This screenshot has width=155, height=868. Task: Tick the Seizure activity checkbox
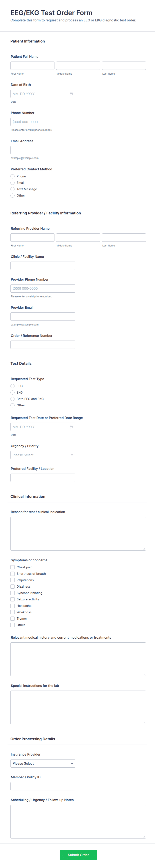point(12,599)
